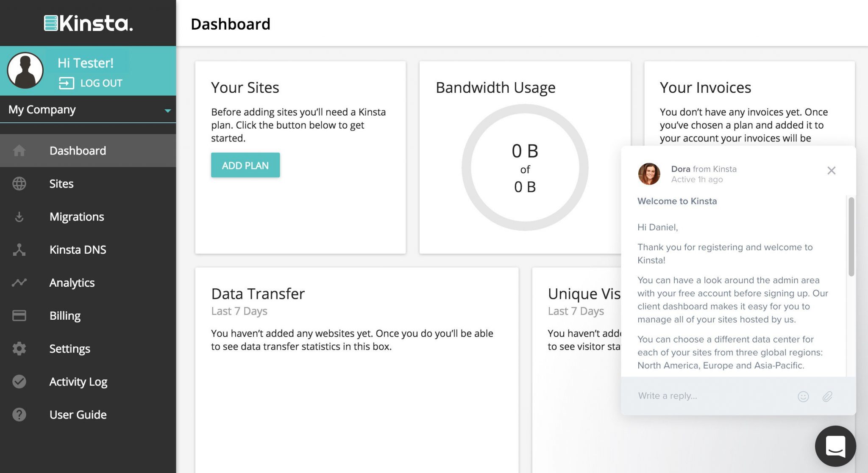Open Billing using the card icon
This screenshot has width=868, height=473.
[19, 315]
